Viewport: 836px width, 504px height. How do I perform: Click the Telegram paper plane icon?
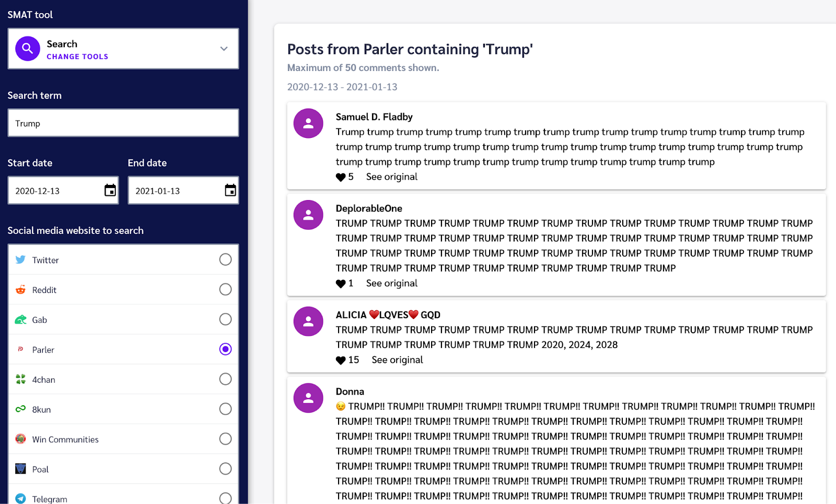pyautogui.click(x=20, y=498)
